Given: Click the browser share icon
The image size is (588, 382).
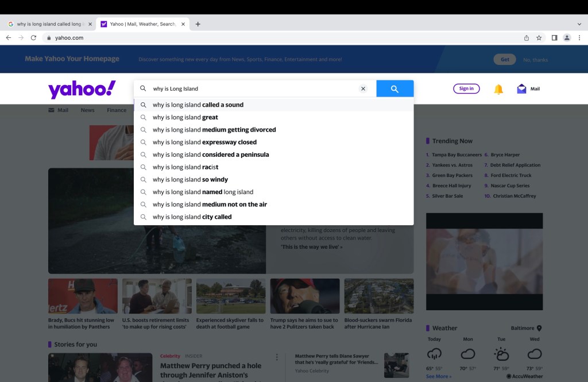Looking at the screenshot, I should 527,38.
